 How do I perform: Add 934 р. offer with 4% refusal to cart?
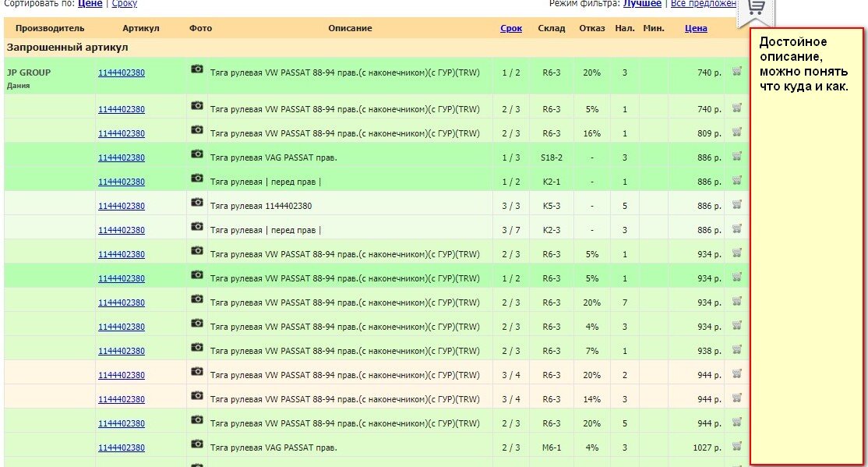(737, 325)
